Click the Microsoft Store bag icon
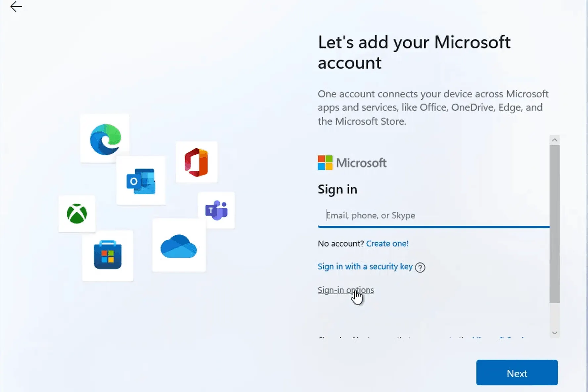The width and height of the screenshot is (588, 392). pyautogui.click(x=108, y=256)
